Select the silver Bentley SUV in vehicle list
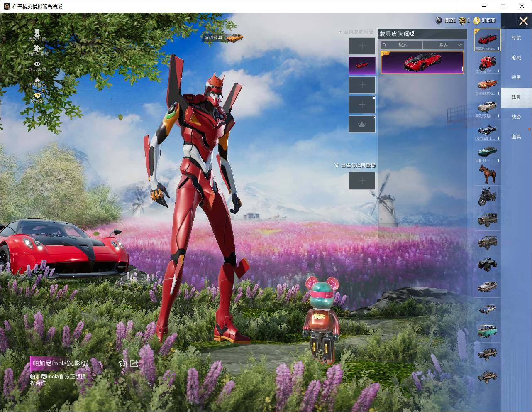 pyautogui.click(x=487, y=108)
